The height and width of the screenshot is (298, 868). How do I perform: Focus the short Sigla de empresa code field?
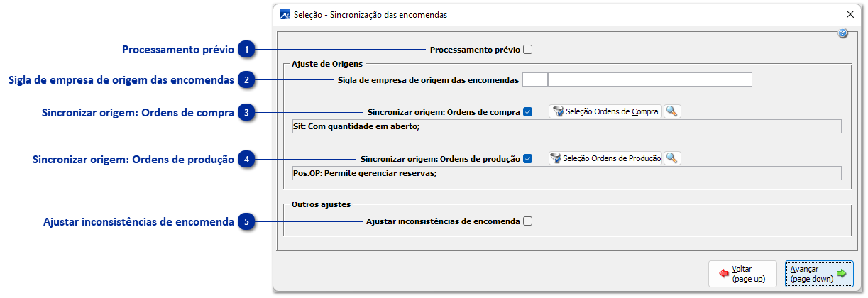tap(535, 79)
